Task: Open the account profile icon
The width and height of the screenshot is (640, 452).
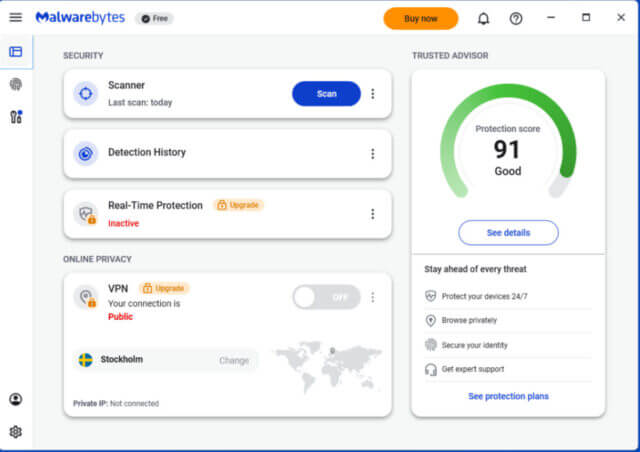Action: [x=16, y=399]
